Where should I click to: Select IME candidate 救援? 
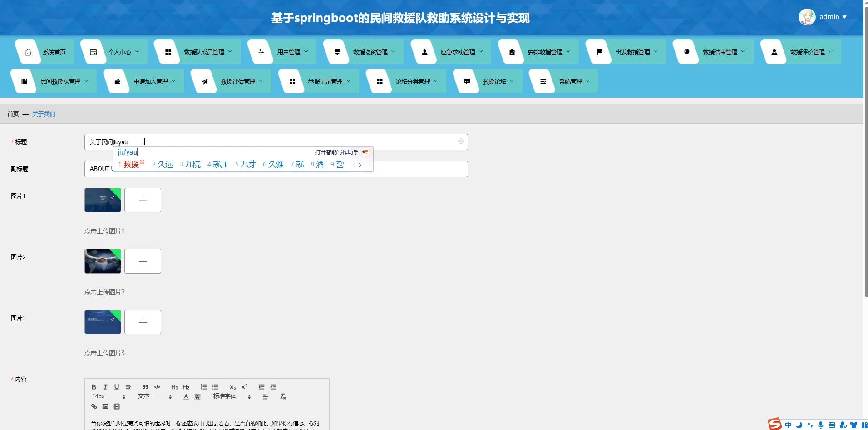tap(131, 164)
